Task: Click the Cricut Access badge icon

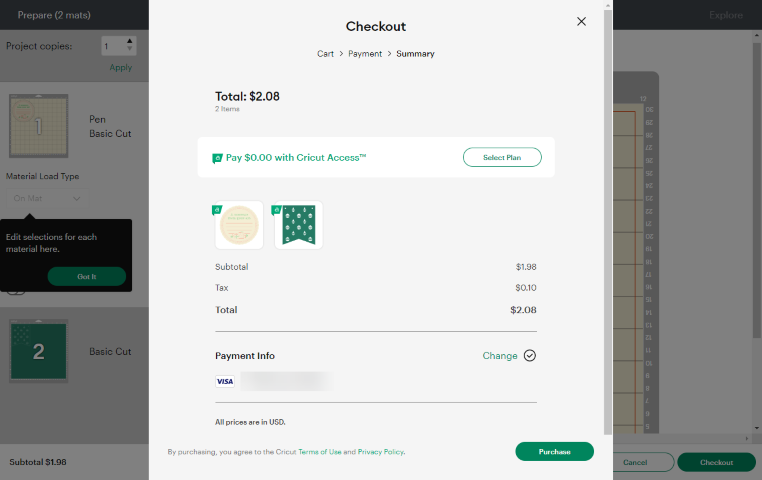Action: (217, 158)
